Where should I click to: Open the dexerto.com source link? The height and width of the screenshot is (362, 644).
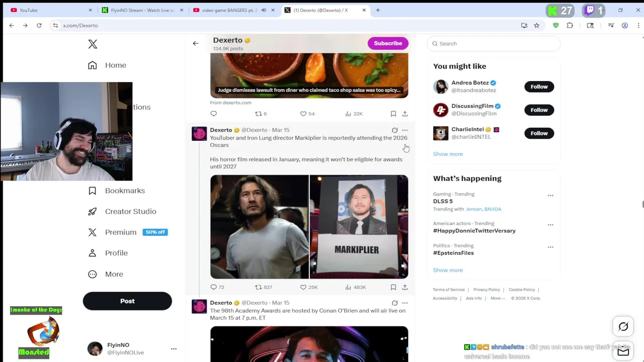coord(230,103)
